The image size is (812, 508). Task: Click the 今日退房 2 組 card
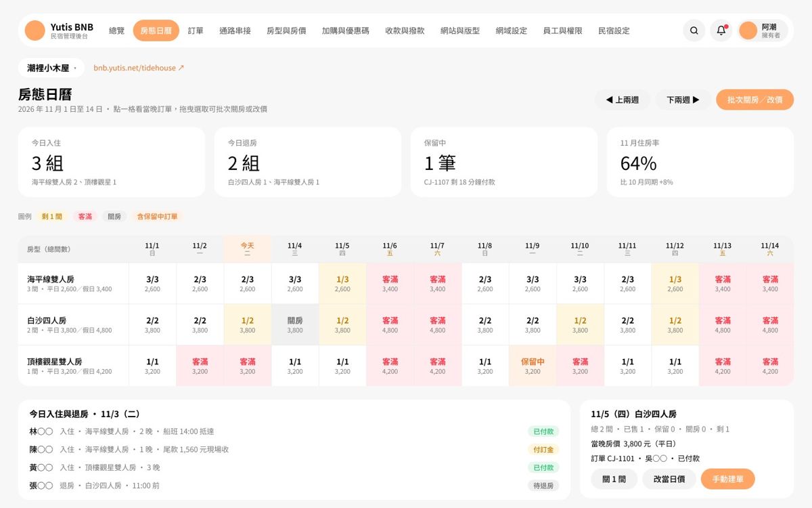point(308,162)
